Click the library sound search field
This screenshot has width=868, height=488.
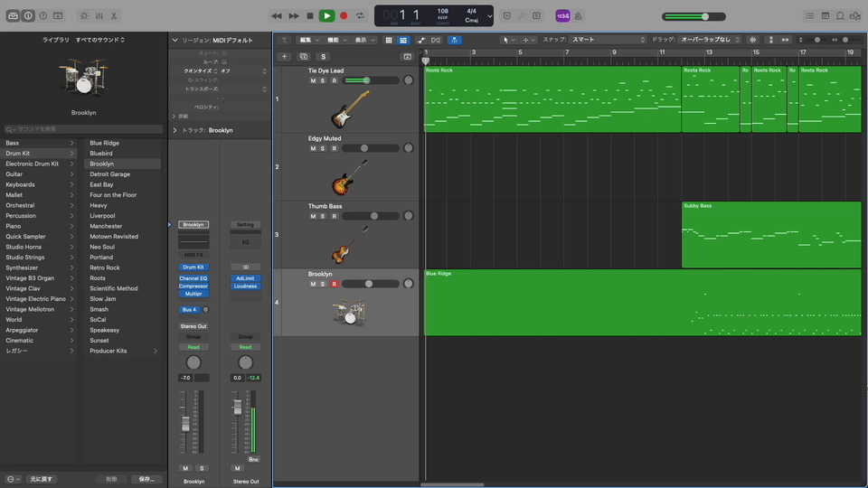tap(83, 129)
